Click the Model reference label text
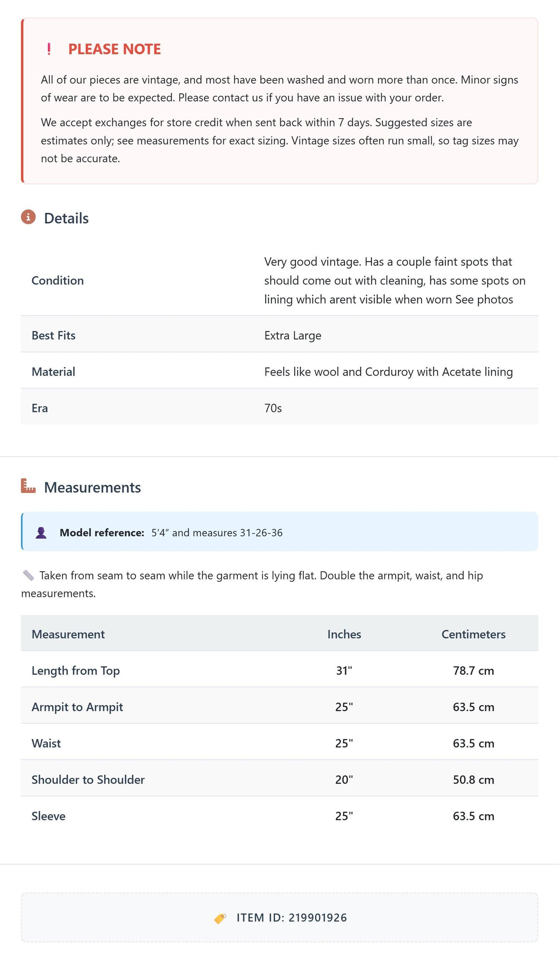 102,533
